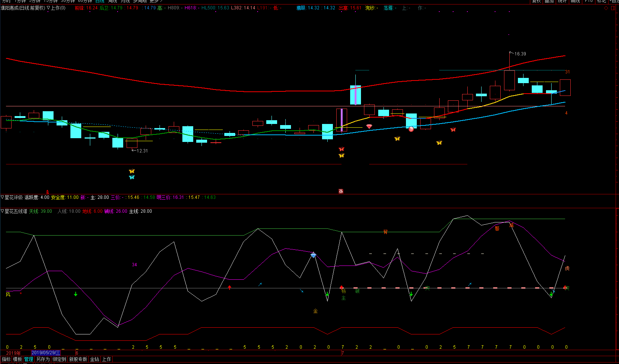Switch to the 周线 period tab
Viewport: 619px width, 364px height.
[113, 1]
